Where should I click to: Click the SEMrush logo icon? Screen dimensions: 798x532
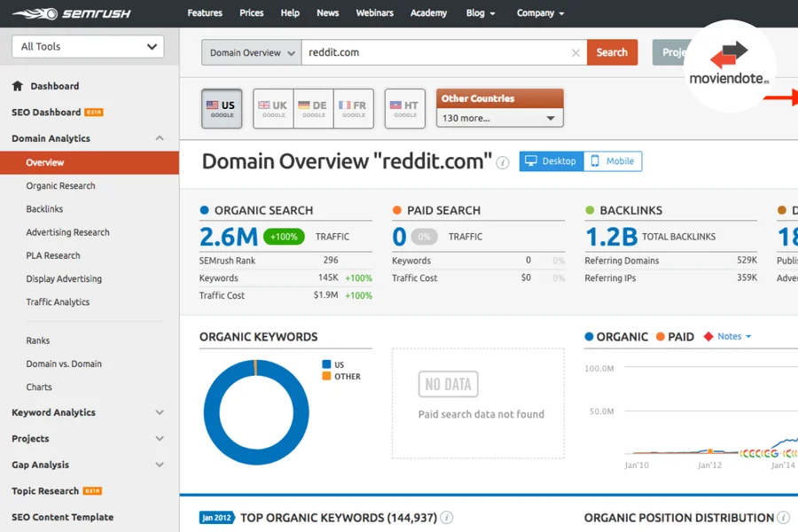click(x=35, y=13)
